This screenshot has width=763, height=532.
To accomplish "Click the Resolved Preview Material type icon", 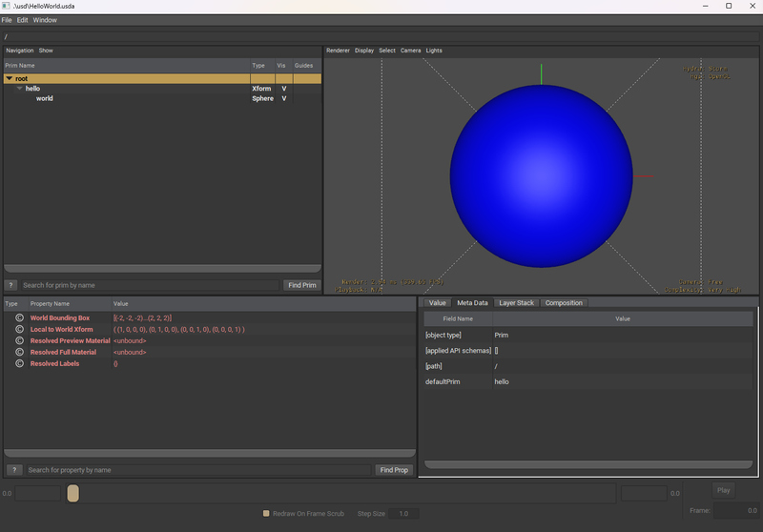I will 18,340.
